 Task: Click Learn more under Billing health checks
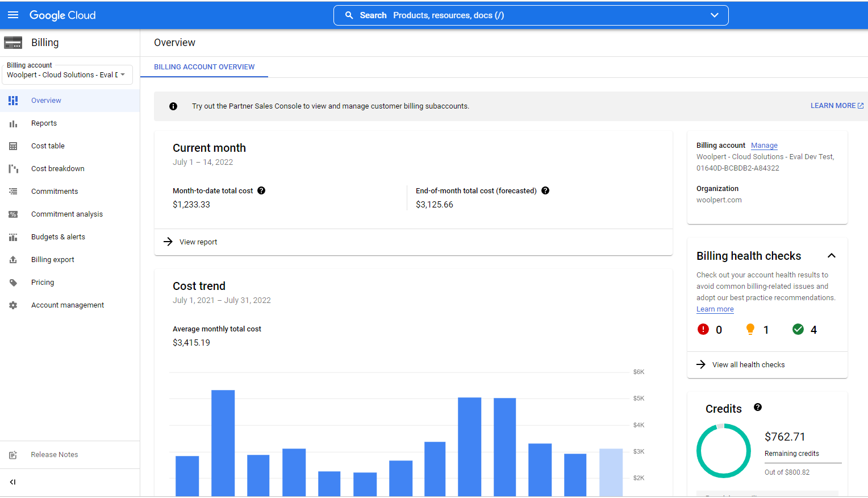point(715,309)
